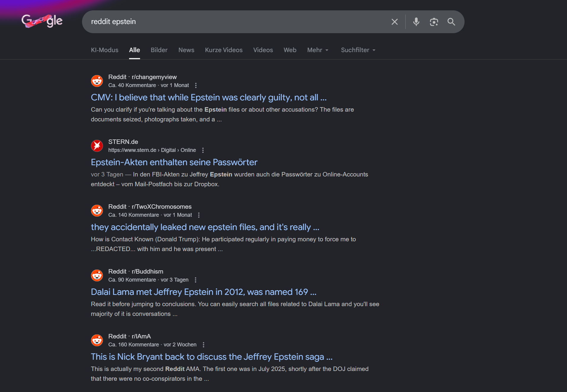Clear the search box with the X icon

(x=394, y=22)
